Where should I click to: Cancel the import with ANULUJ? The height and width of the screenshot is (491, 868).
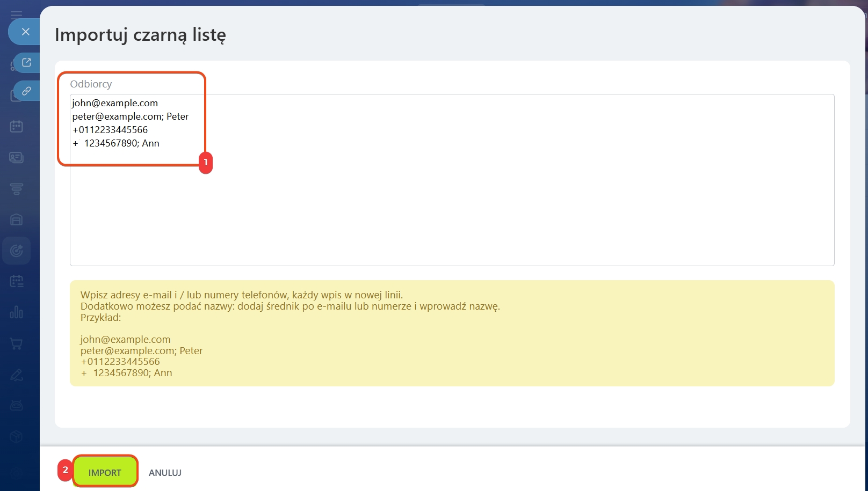165,473
